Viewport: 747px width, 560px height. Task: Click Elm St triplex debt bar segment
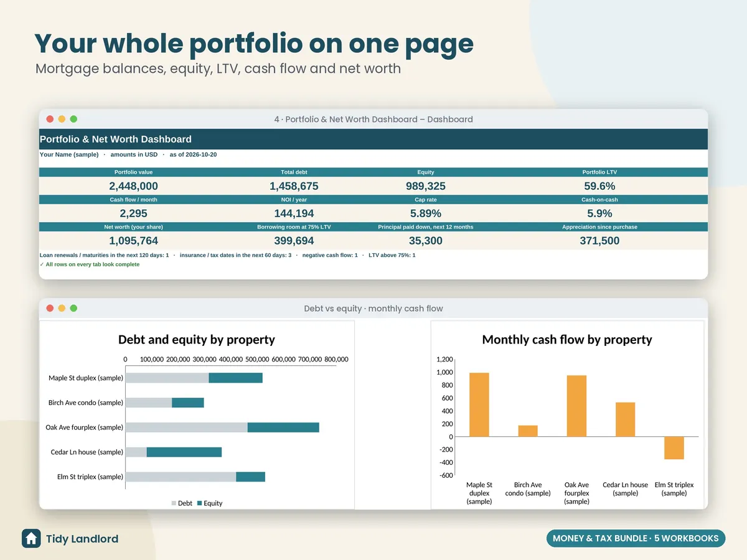pyautogui.click(x=181, y=477)
